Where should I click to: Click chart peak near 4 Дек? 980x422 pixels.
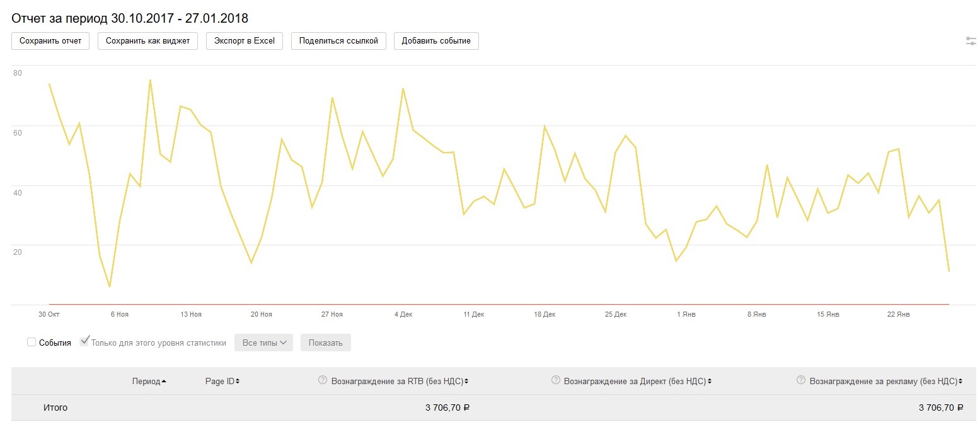403,89
